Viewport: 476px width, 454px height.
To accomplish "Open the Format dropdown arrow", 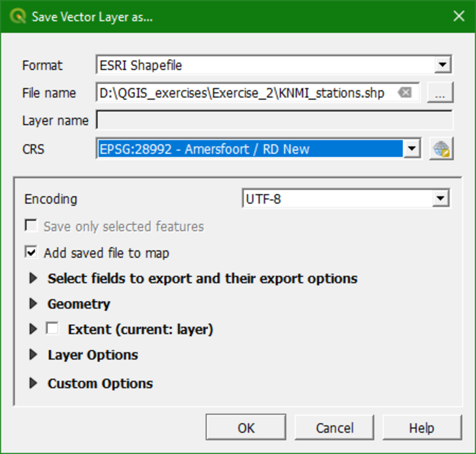I will pos(442,65).
